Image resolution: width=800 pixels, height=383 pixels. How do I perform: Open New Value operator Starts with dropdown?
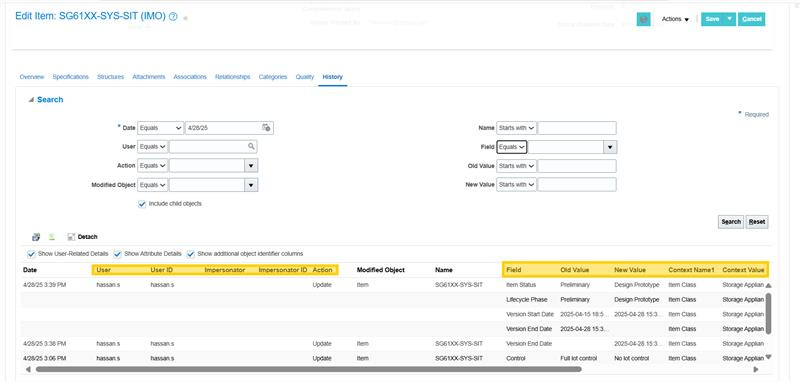click(x=516, y=184)
